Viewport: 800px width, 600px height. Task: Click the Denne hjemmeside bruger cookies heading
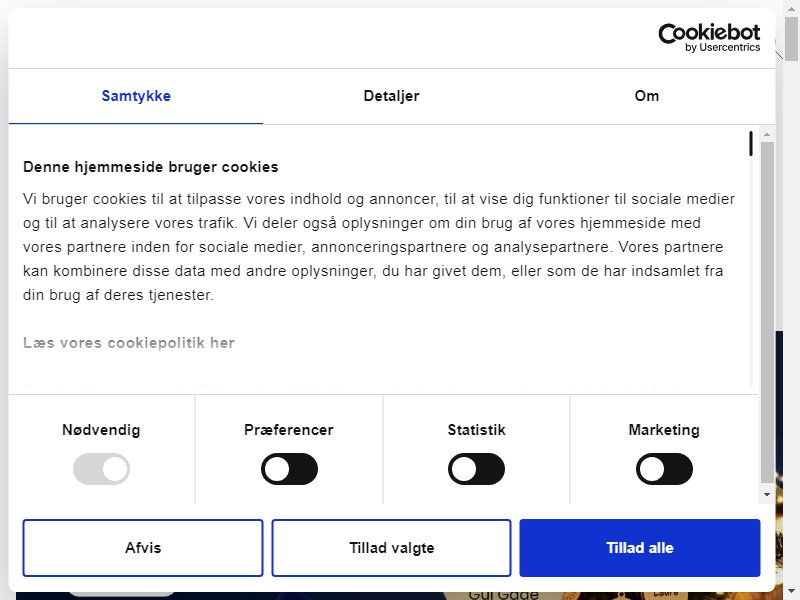tap(151, 167)
